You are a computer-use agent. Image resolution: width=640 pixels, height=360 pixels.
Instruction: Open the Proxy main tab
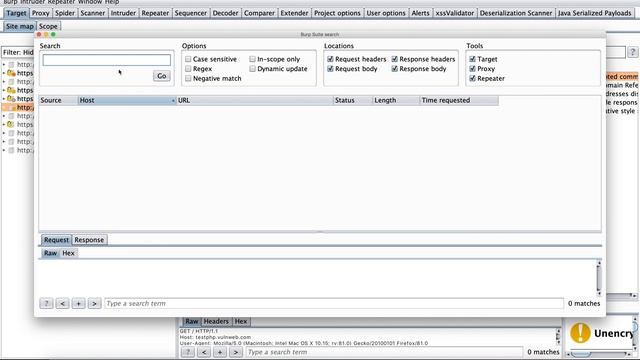click(x=40, y=13)
